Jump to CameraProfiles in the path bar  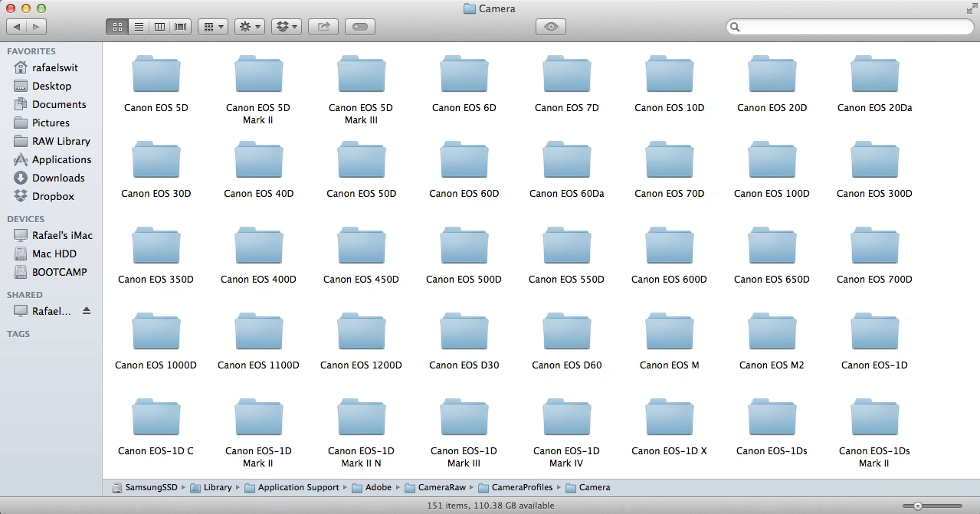coord(516,487)
